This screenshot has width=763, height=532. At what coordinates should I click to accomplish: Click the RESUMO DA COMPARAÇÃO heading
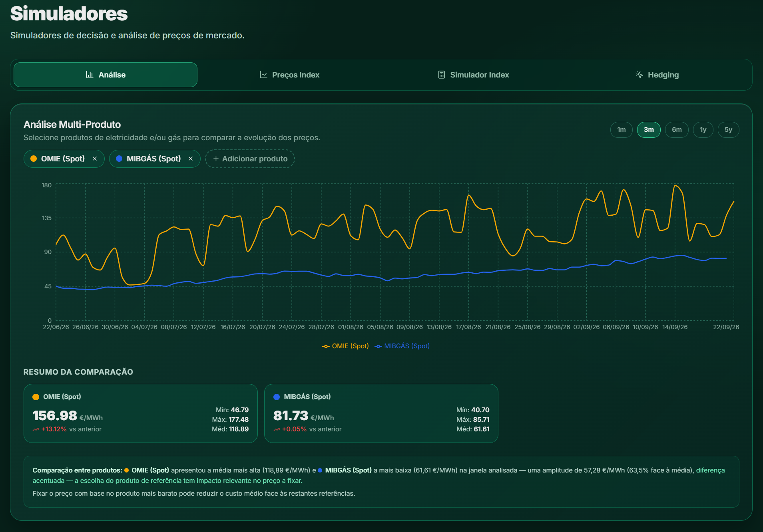click(x=78, y=372)
